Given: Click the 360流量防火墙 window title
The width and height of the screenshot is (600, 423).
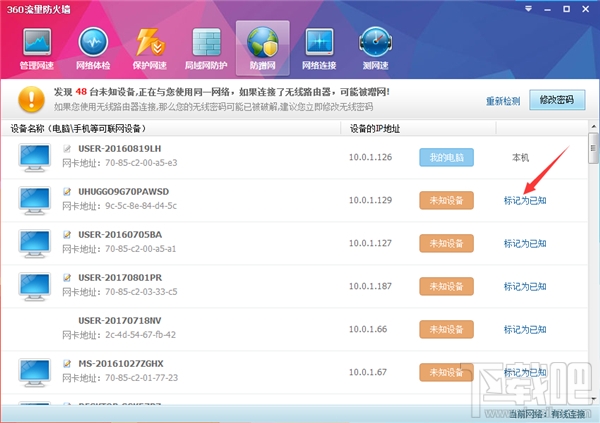Looking at the screenshot, I should pyautogui.click(x=39, y=9).
